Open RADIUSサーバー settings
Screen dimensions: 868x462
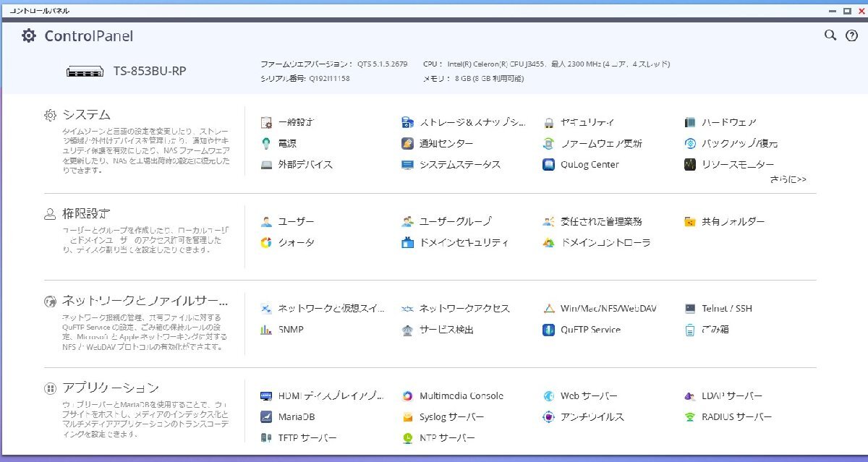tap(728, 416)
